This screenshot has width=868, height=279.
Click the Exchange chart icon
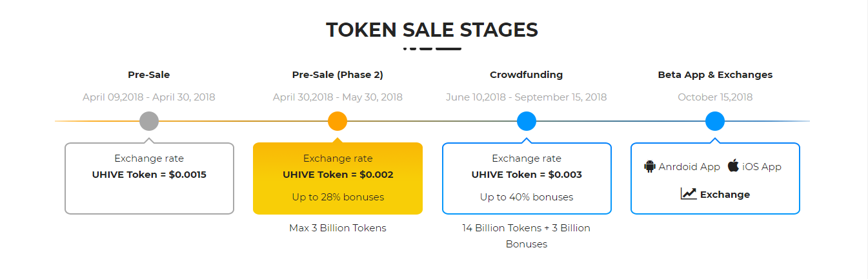tap(689, 194)
